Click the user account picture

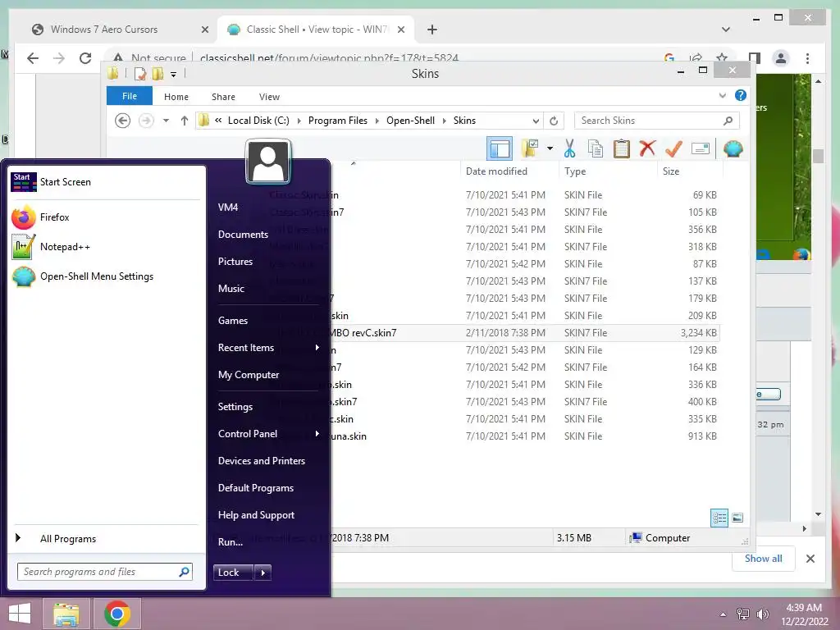[x=268, y=162]
